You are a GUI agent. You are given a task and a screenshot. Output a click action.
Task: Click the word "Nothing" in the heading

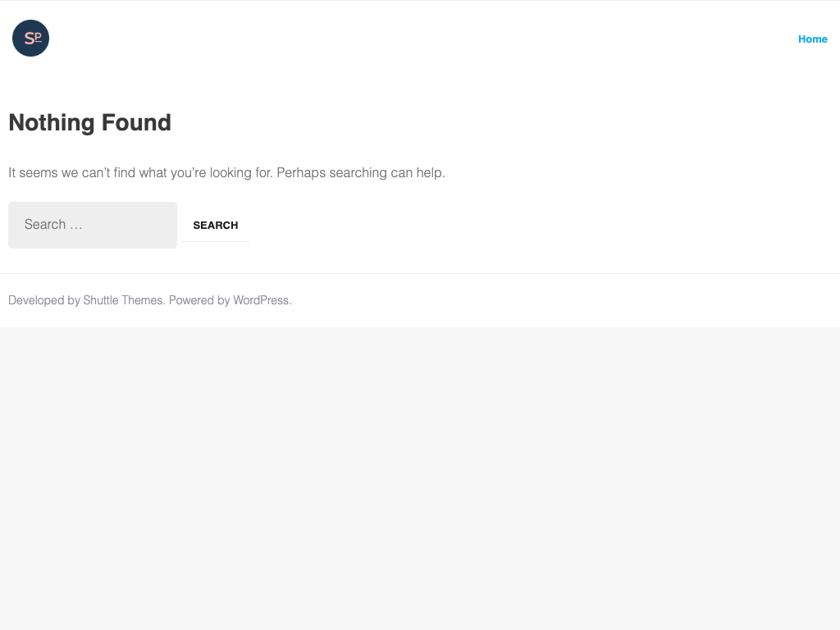click(52, 123)
